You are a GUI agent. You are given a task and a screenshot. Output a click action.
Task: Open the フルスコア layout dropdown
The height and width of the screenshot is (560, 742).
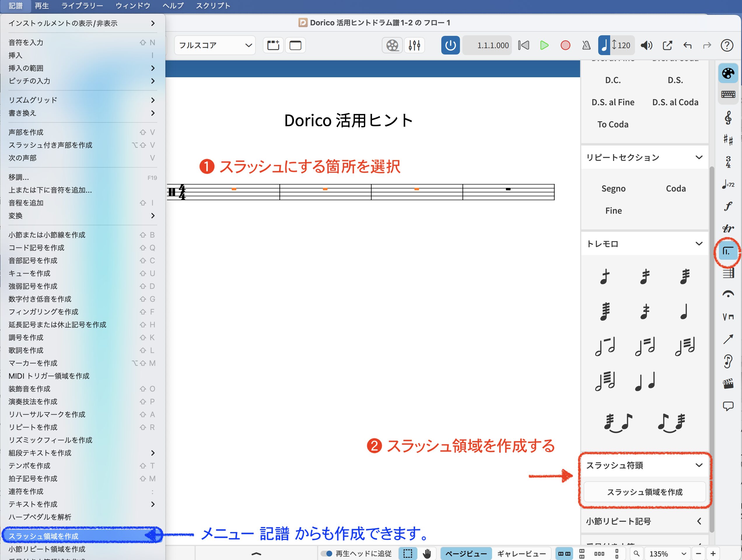point(215,45)
